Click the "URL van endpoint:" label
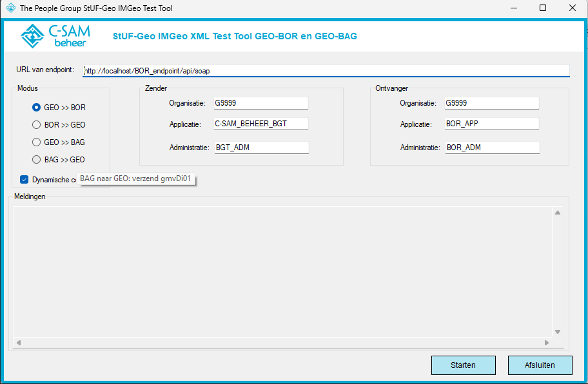This screenshot has width=588, height=384. [45, 70]
